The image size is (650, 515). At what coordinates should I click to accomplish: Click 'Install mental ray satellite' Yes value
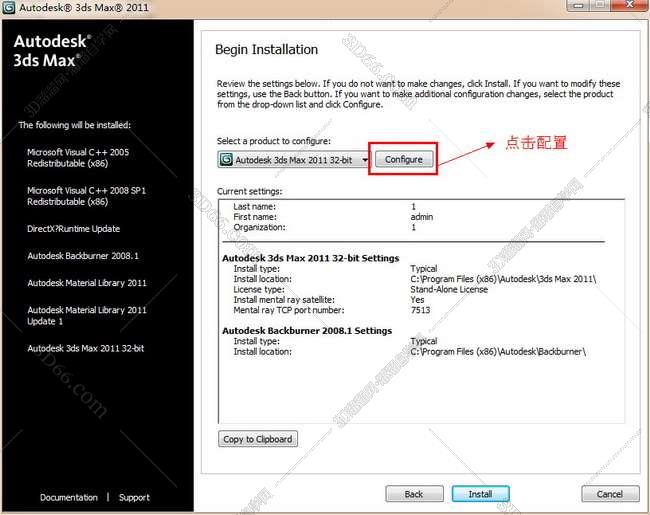(x=417, y=300)
